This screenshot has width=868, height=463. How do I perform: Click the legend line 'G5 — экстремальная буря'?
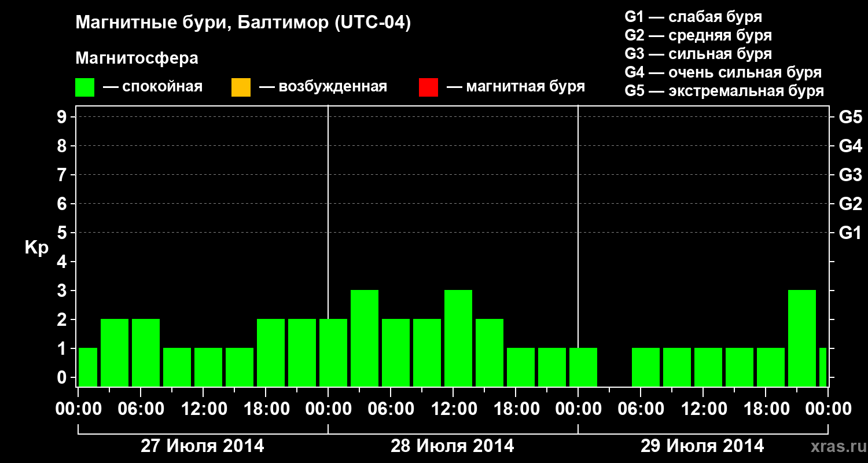(x=724, y=91)
